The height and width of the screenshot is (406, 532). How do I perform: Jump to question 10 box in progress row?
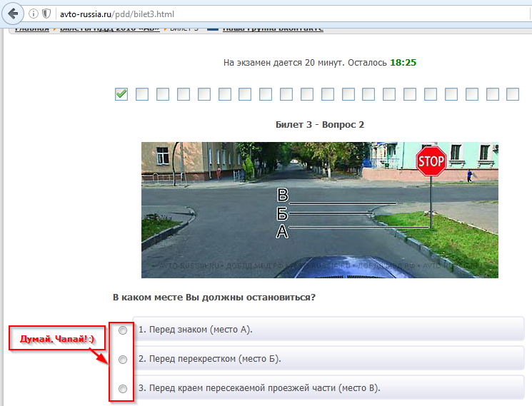(307, 94)
